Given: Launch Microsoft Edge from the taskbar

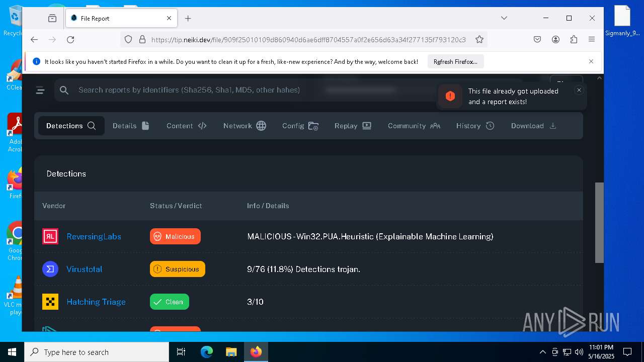Looking at the screenshot, I should (x=207, y=352).
